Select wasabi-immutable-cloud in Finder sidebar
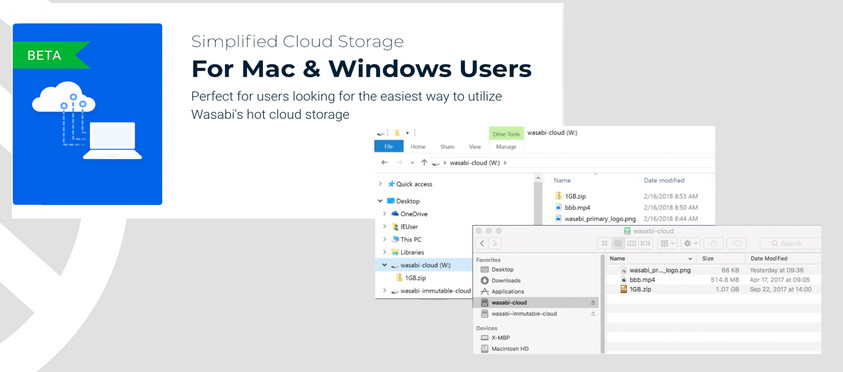The width and height of the screenshot is (843, 372). pyautogui.click(x=524, y=313)
